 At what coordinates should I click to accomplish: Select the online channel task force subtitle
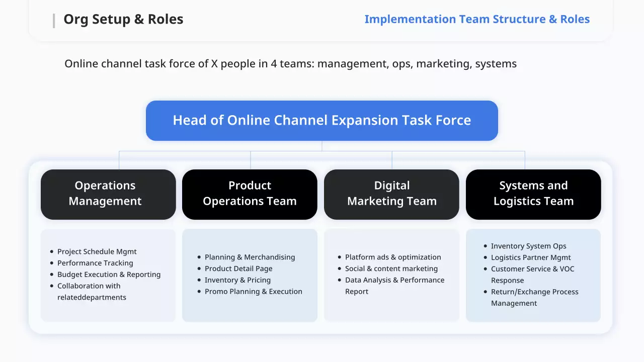(x=290, y=64)
